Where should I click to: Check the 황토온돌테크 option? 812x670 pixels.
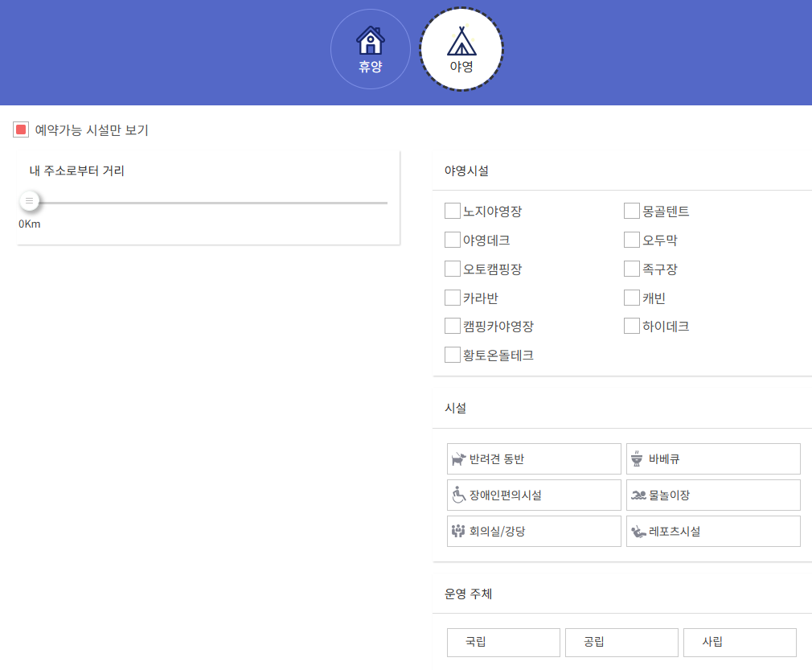coord(452,354)
